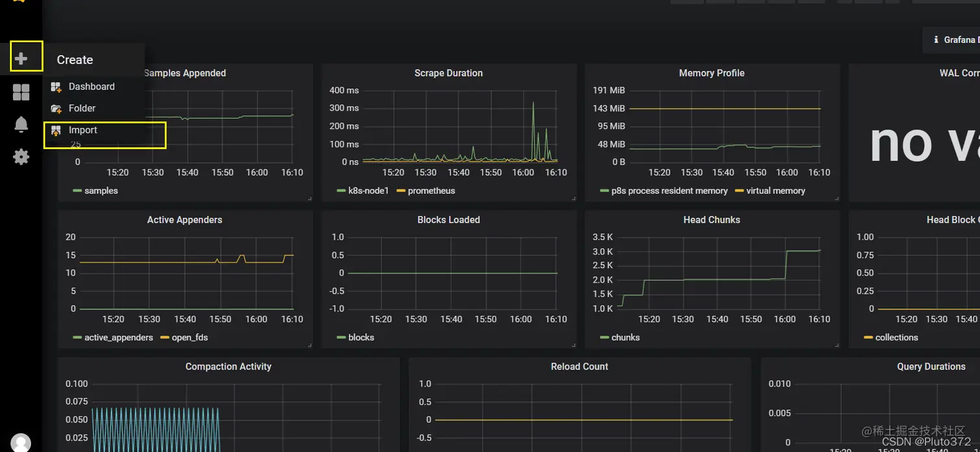This screenshot has width=980, height=452.
Task: Open the WAL Corr panel title menu
Action: tap(959, 73)
